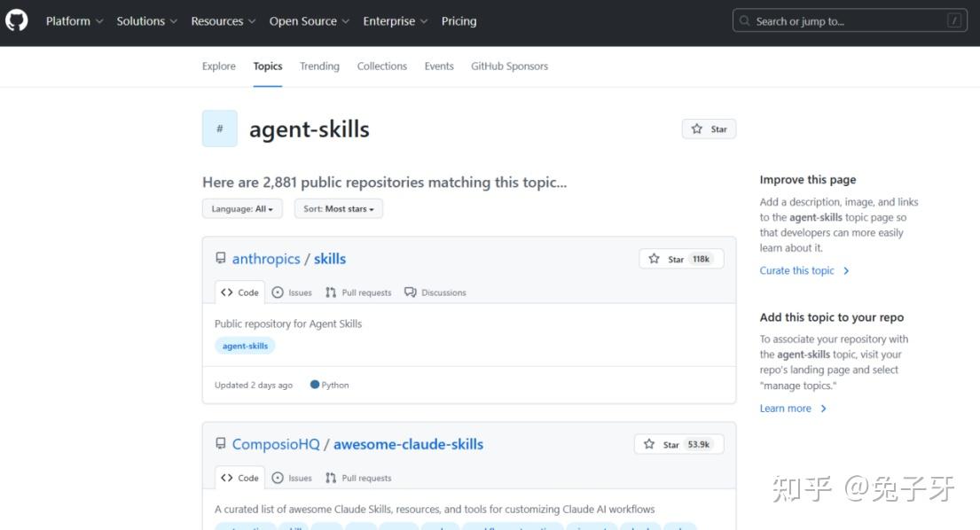980x530 pixels.
Task: Click the 53.9k star count
Action: [x=698, y=445]
